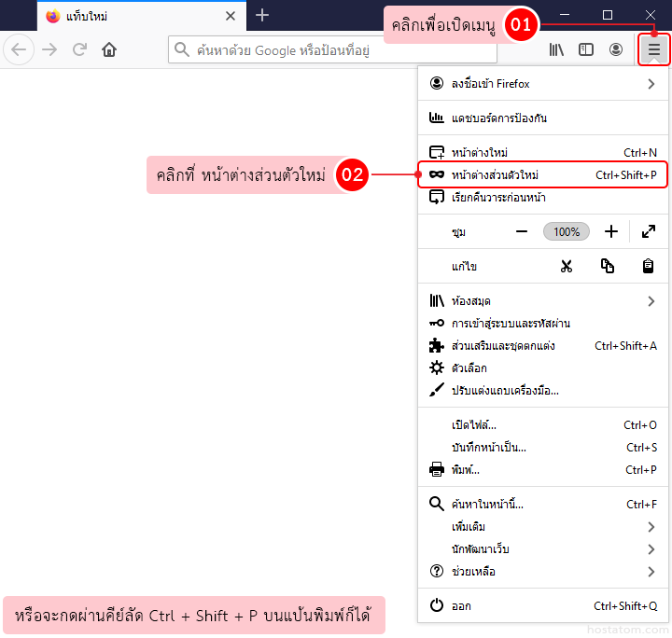Expand the ช่วยเหลือ help submenu
The width and height of the screenshot is (672, 638).
pos(651,572)
